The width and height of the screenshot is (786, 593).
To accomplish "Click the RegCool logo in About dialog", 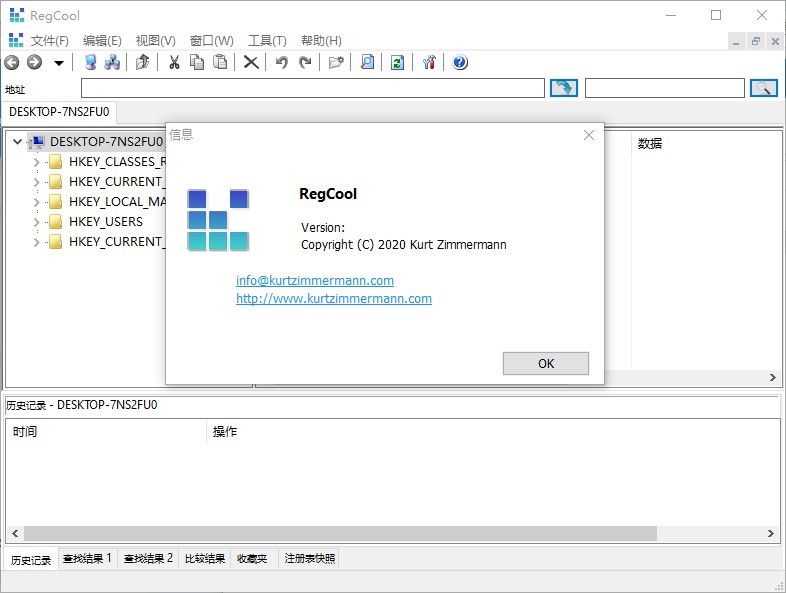I will [218, 220].
